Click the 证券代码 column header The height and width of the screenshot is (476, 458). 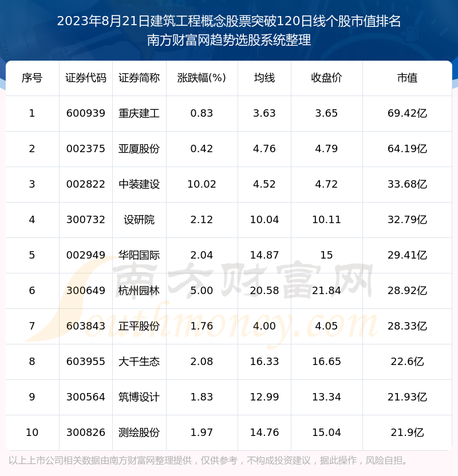tap(86, 78)
